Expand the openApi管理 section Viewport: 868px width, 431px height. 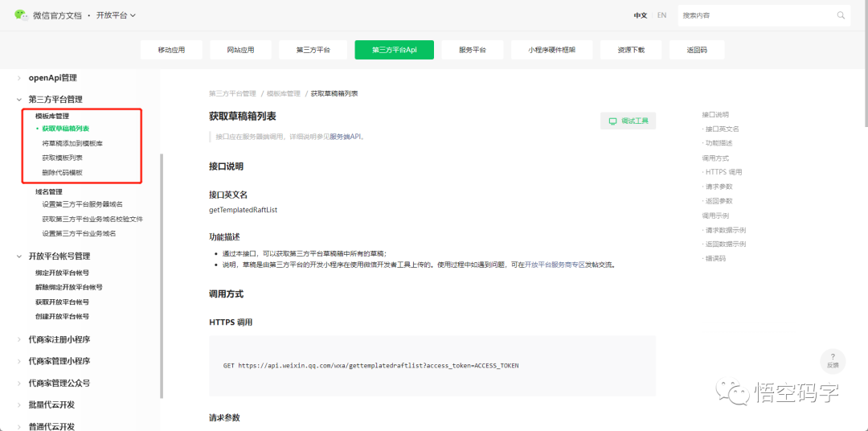[x=19, y=78]
